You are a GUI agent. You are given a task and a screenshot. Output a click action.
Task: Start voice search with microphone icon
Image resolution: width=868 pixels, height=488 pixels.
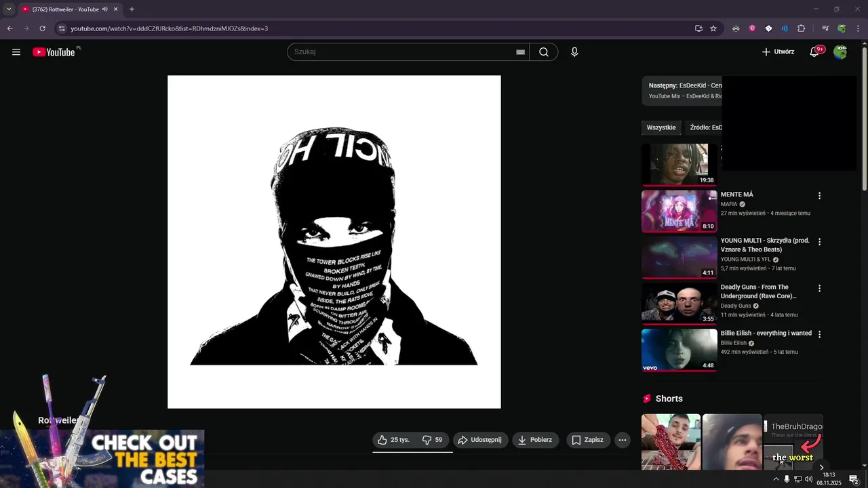click(x=574, y=52)
